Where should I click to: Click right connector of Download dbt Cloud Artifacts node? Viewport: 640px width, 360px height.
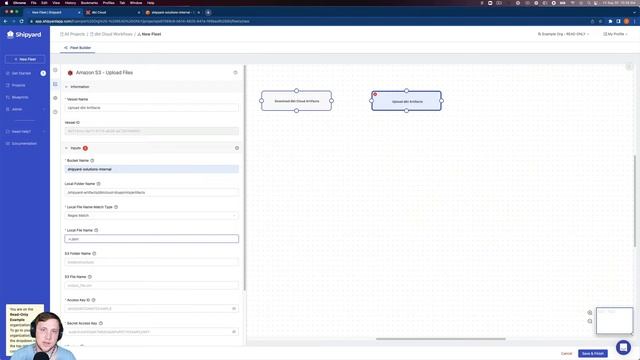click(331, 101)
